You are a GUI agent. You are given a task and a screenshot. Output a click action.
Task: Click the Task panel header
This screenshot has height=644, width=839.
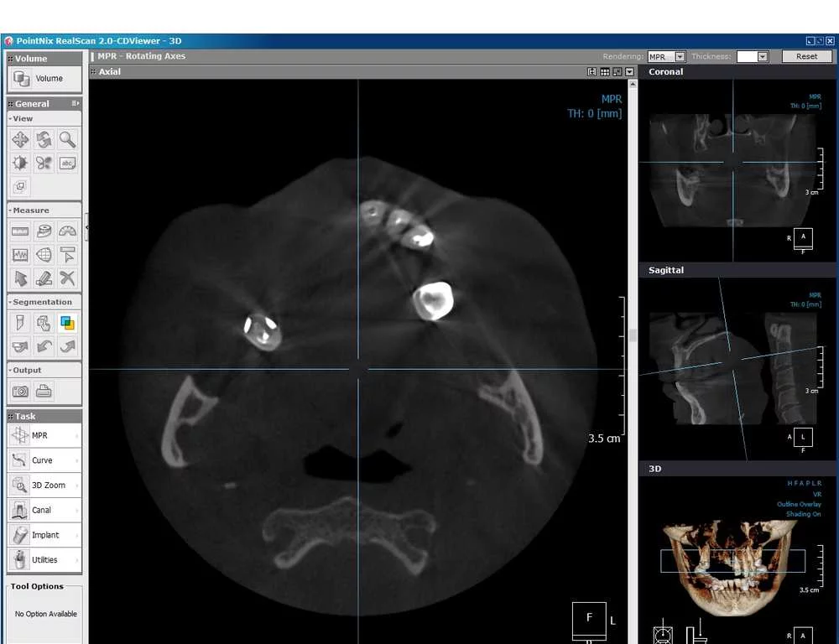(x=44, y=416)
